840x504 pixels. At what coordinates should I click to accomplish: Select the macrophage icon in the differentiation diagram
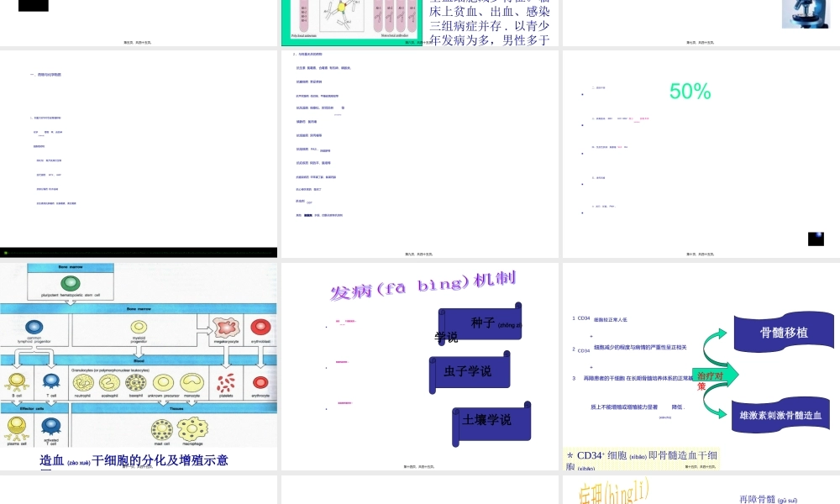point(192,429)
